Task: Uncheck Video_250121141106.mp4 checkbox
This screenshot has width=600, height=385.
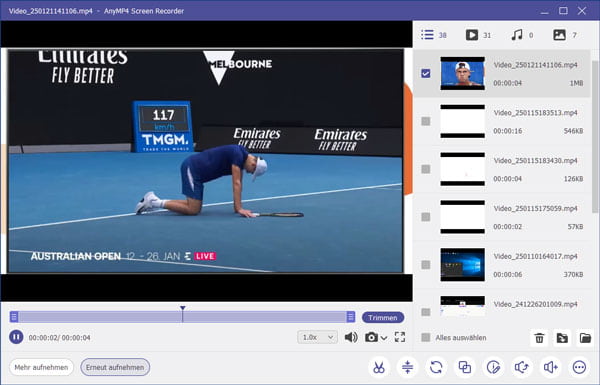Action: [x=426, y=73]
